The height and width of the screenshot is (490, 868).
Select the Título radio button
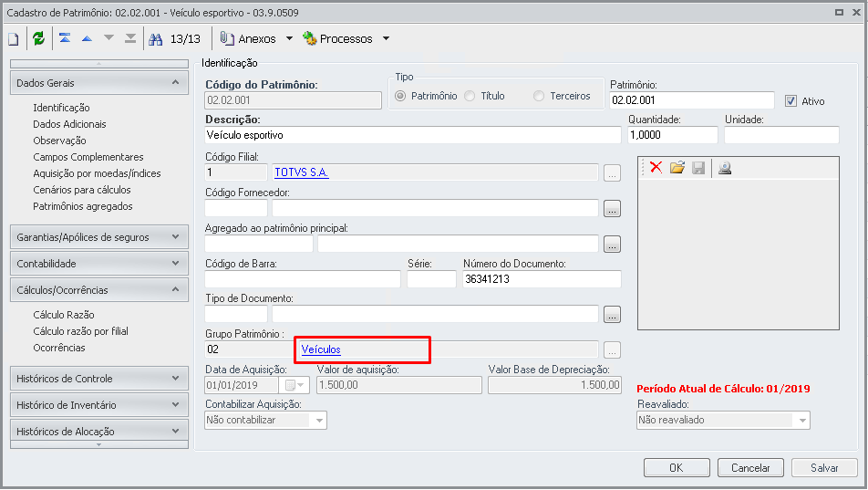[x=470, y=96]
